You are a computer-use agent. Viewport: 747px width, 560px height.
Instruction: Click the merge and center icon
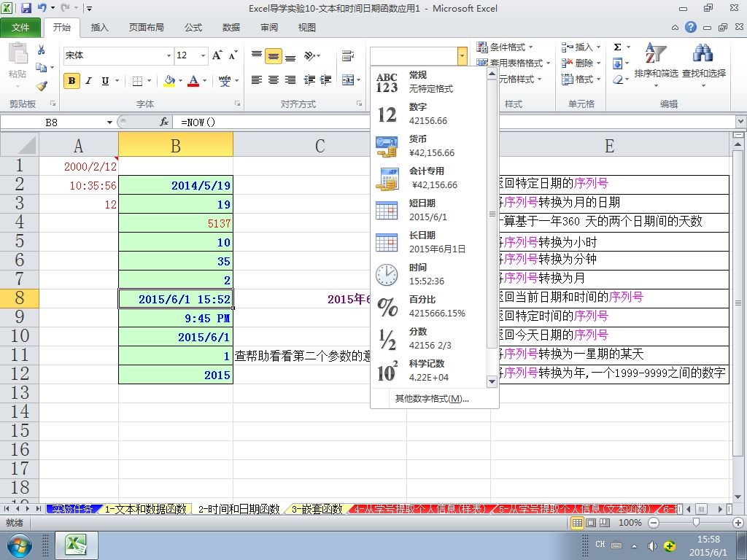[x=348, y=80]
